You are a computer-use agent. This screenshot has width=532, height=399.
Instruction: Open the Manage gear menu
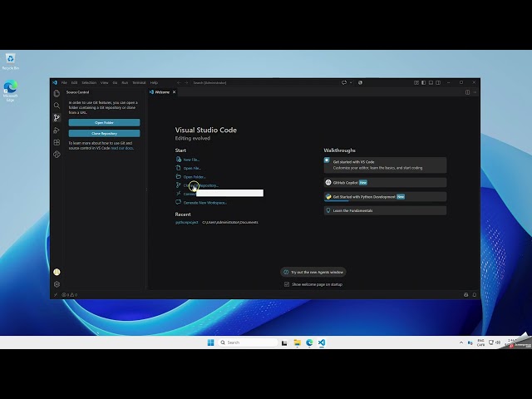(57, 284)
